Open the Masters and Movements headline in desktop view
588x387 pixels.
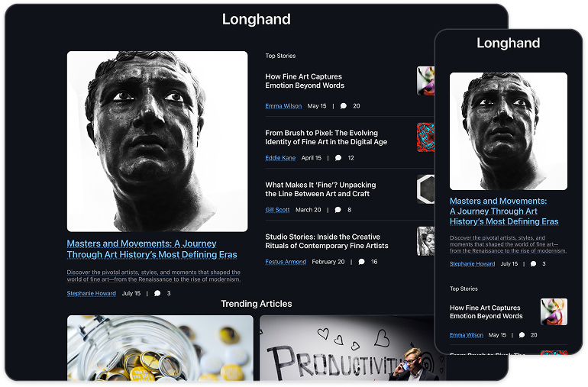pos(152,249)
